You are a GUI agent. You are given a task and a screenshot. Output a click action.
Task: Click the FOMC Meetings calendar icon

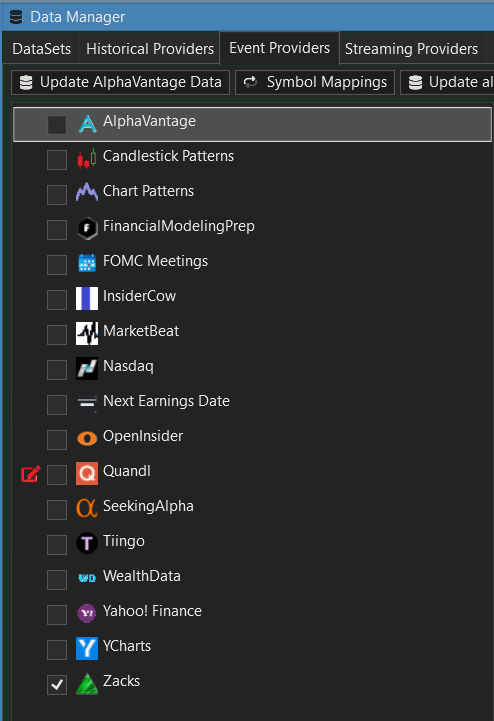click(x=87, y=263)
